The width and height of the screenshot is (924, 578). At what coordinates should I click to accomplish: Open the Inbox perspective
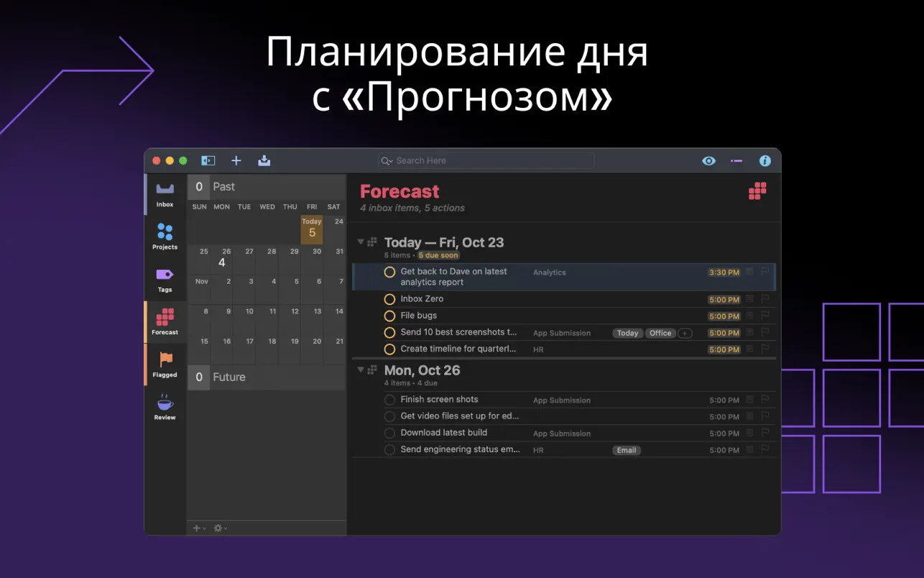165,194
